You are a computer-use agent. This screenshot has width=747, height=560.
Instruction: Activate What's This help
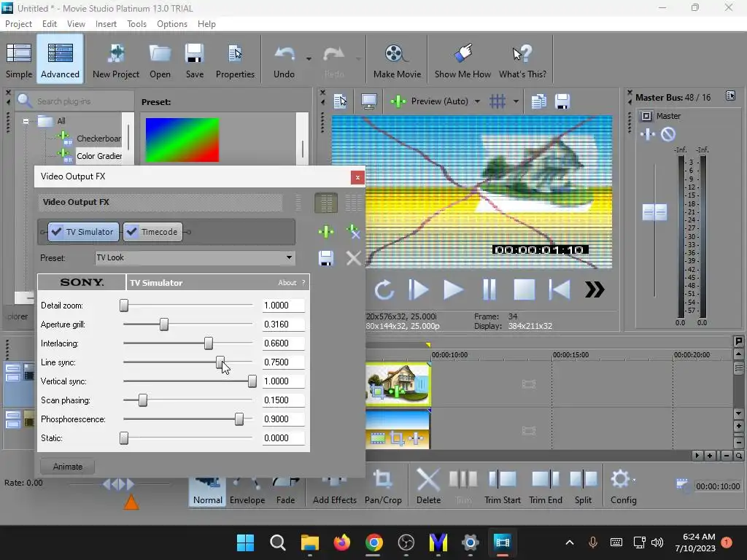pos(522,61)
